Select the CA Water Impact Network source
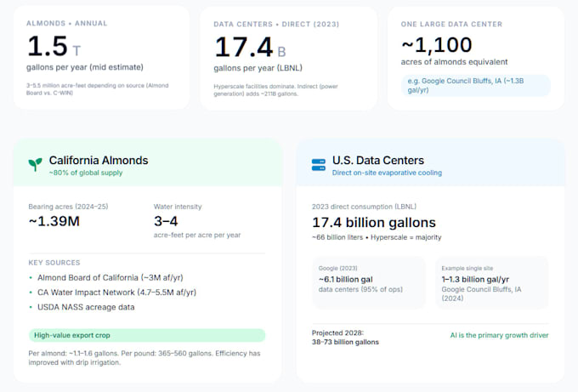The width and height of the screenshot is (578, 392). [116, 293]
